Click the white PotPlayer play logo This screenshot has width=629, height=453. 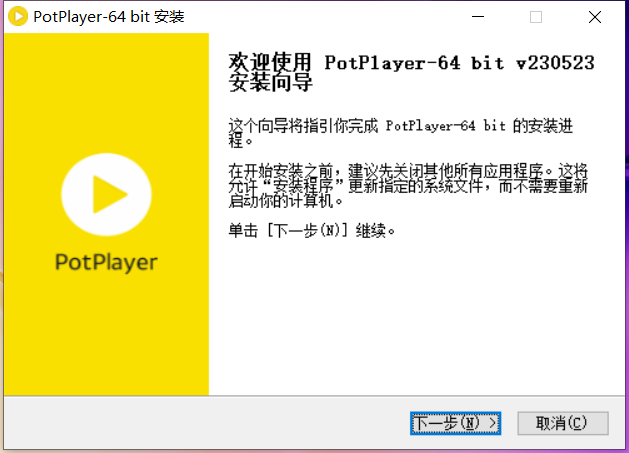106,194
